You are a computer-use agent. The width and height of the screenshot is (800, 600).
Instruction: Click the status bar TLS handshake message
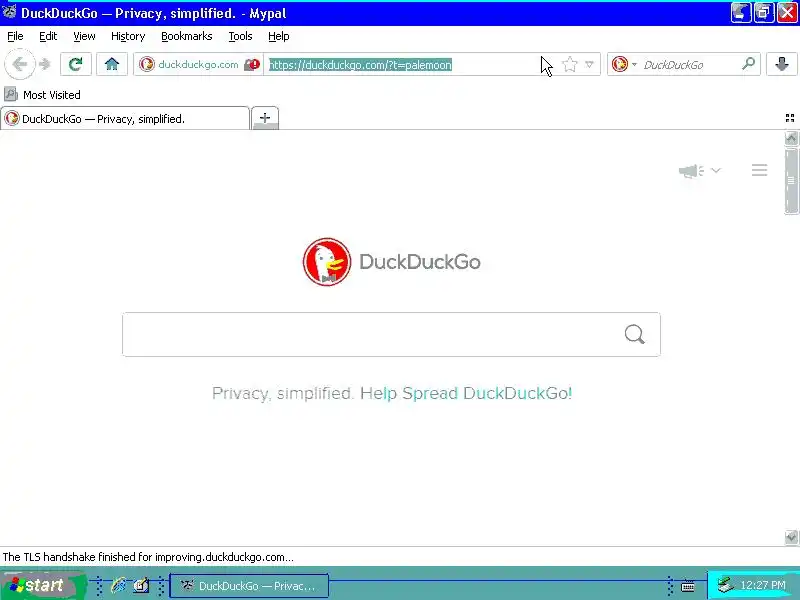148,557
